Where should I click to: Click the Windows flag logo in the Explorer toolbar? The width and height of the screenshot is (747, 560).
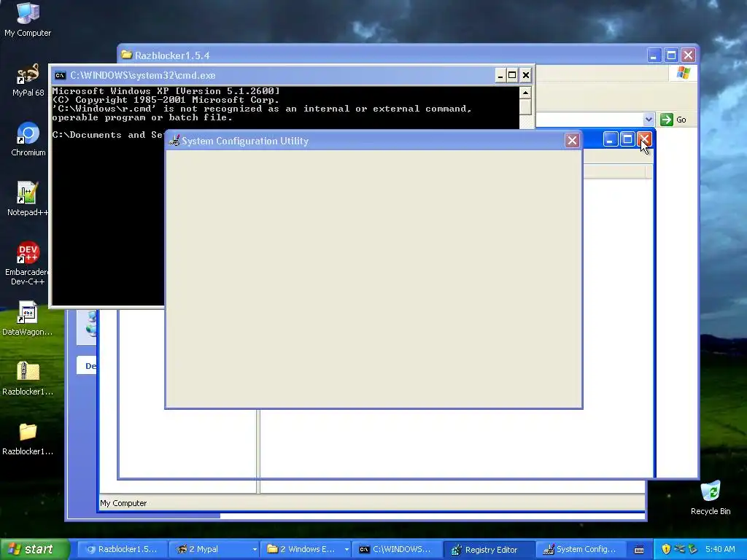pyautogui.click(x=683, y=73)
